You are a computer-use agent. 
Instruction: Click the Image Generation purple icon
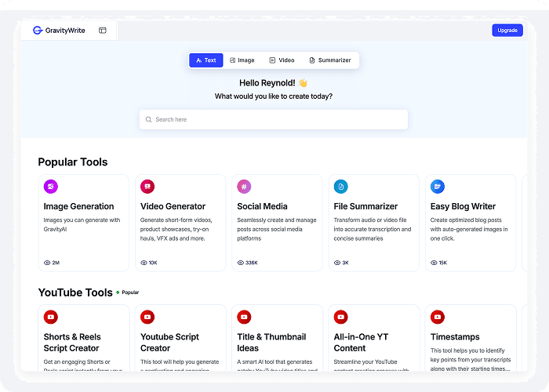[51, 187]
